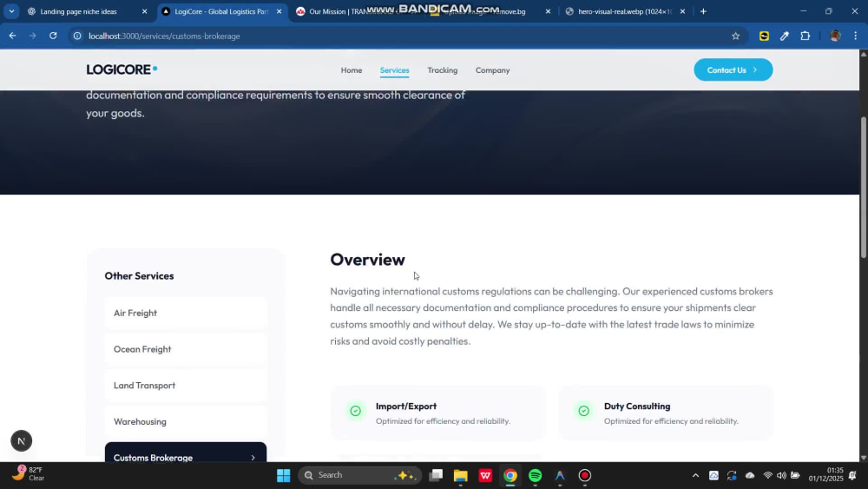Open Ocean Freight in Other Services
The width and height of the screenshot is (868, 489).
tap(186, 349)
